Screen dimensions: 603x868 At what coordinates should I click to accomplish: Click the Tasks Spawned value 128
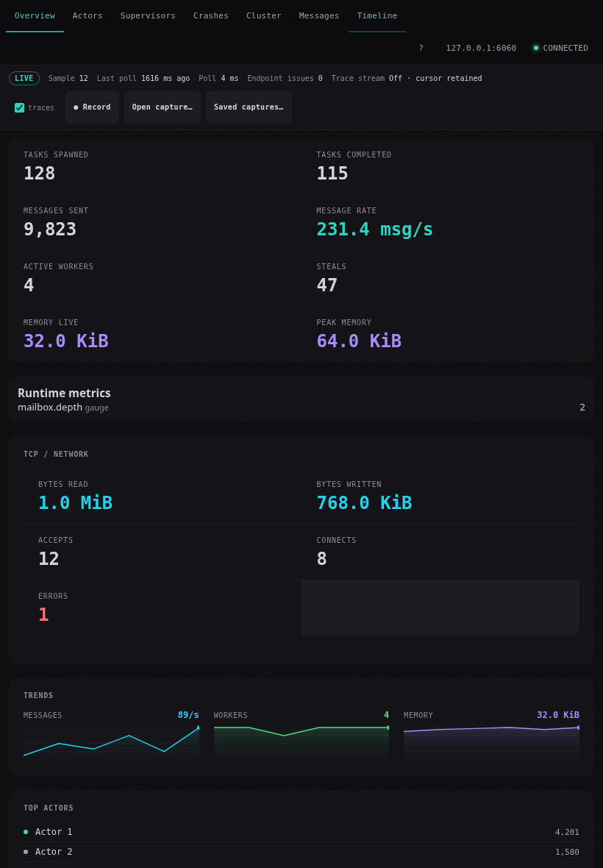39,174
